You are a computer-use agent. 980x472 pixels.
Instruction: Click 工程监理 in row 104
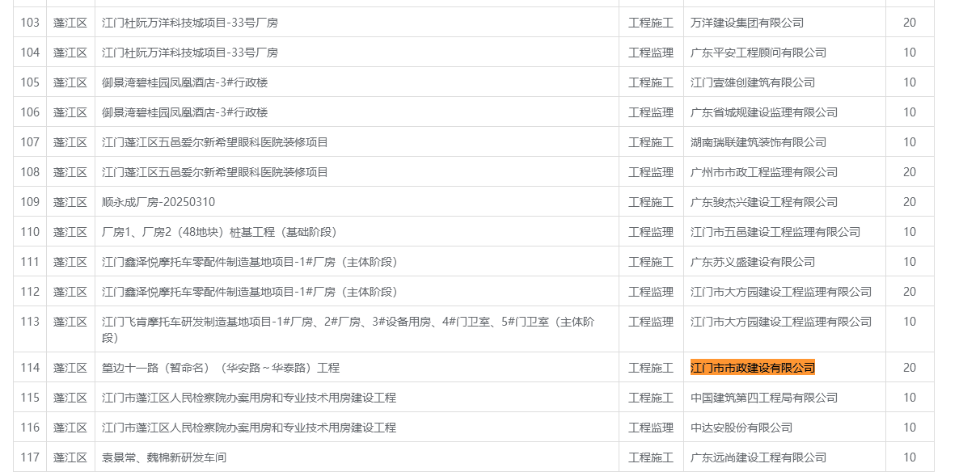(651, 53)
